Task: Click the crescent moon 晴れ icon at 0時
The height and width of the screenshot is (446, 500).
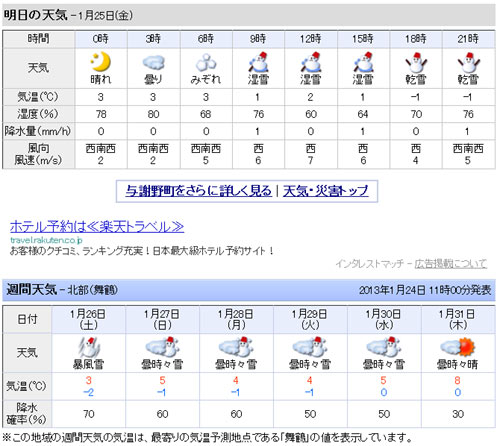Action: pos(101,62)
